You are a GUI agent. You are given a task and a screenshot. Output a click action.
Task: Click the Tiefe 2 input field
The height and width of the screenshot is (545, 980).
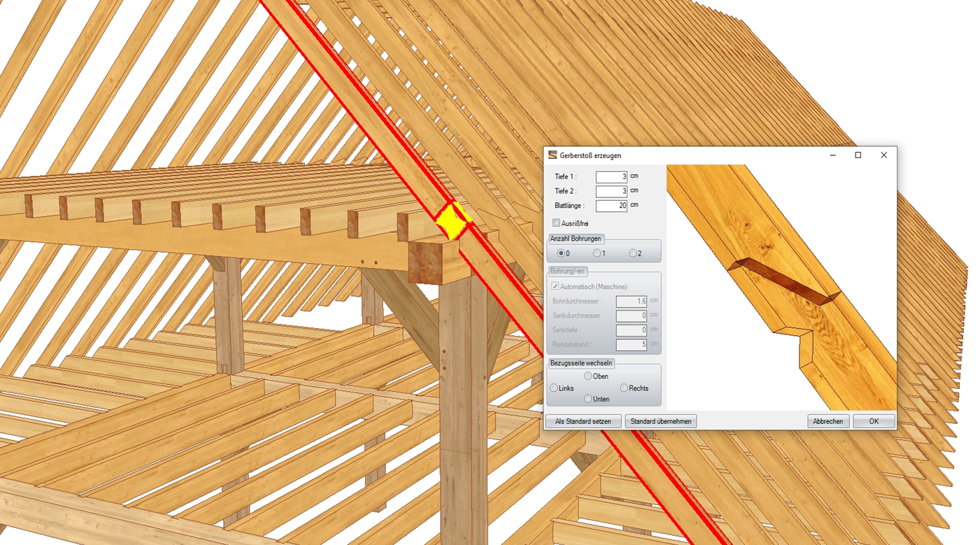click(611, 191)
